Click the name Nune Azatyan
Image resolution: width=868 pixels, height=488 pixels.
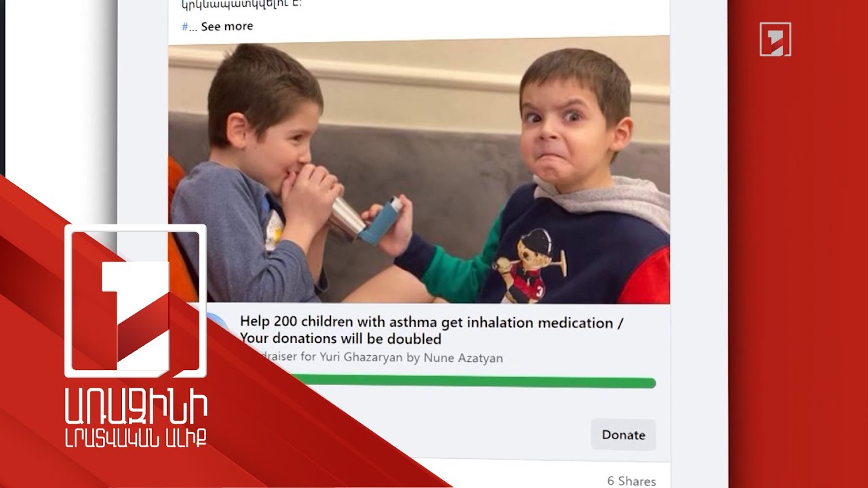pos(463,357)
